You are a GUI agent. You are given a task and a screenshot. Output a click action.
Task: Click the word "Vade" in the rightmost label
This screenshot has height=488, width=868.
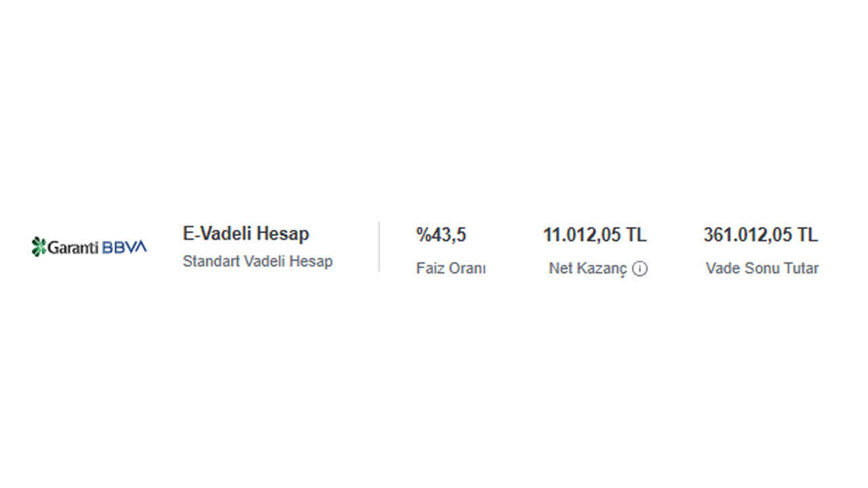point(722,268)
